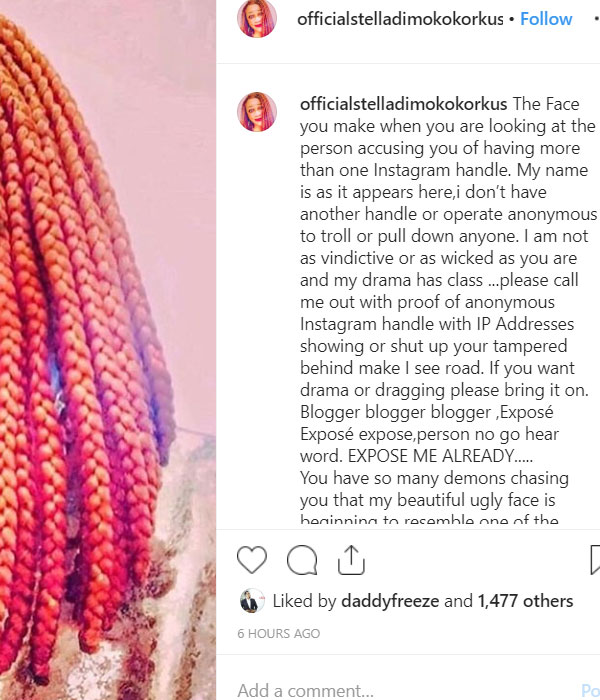The image size is (600, 700).
Task: Open the more options dots in the header
Action: tap(597, 19)
